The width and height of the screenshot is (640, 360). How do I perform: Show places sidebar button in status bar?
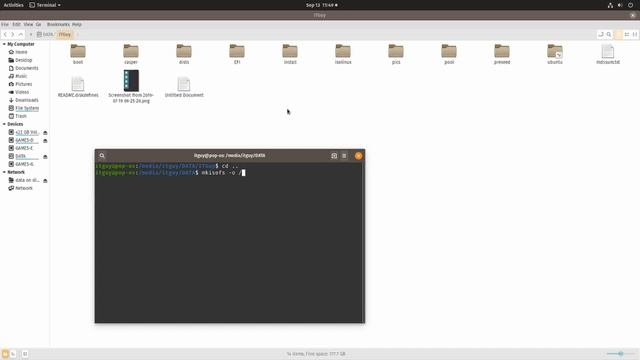pyautogui.click(x=5, y=354)
